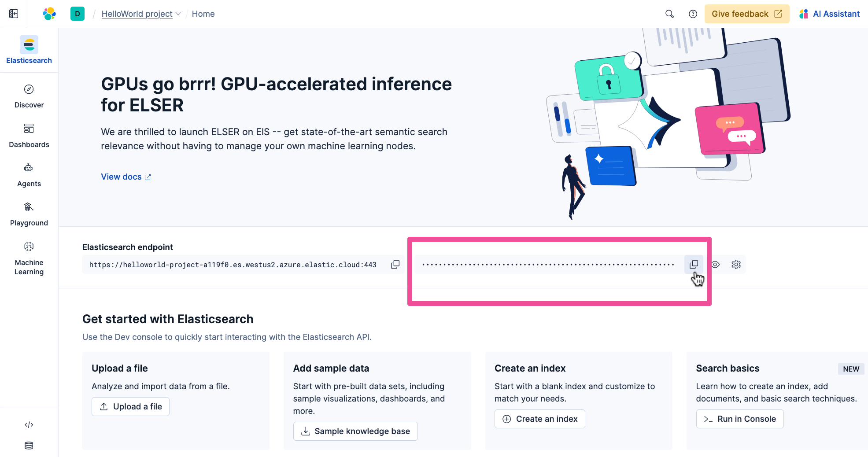Open Developer tools code icon

click(29, 425)
